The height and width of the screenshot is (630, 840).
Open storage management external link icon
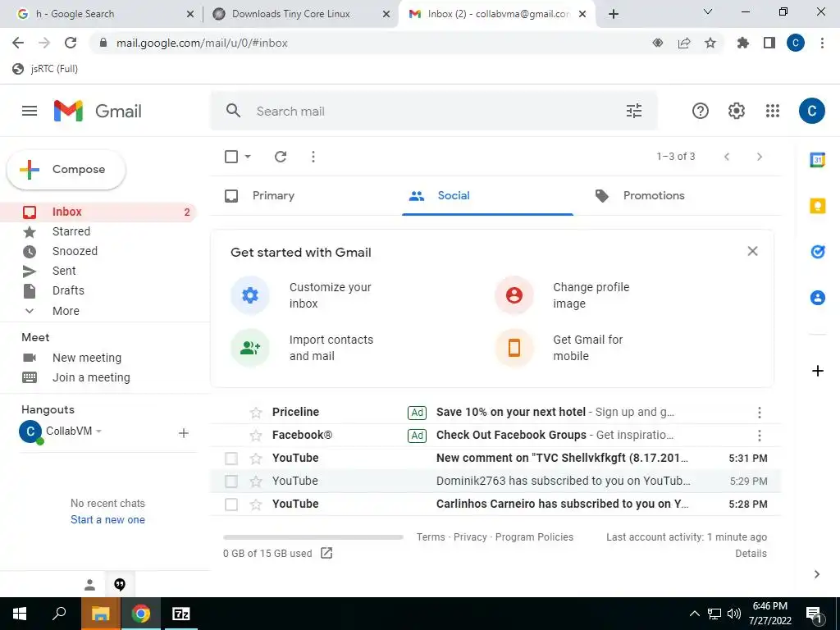[x=326, y=553]
